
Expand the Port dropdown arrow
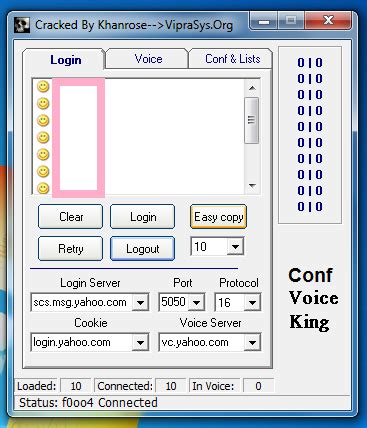coord(196,303)
